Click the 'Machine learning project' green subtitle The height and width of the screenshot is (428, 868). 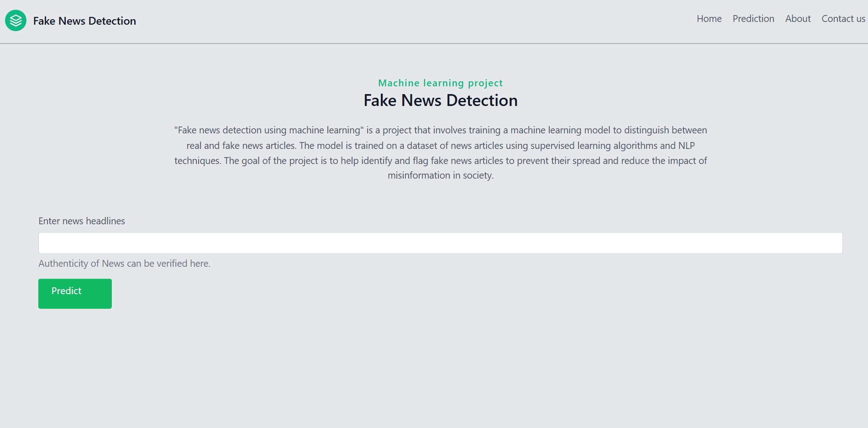tap(440, 83)
